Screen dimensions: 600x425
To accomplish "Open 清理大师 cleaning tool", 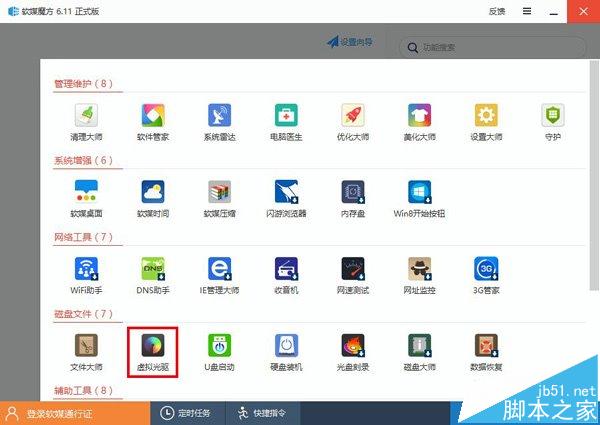I will 86,122.
